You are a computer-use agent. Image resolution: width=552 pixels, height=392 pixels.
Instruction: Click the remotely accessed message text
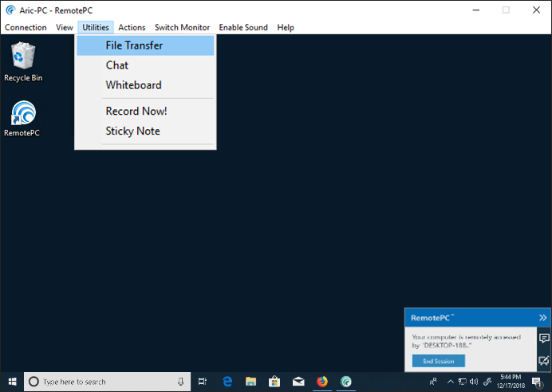pos(466,341)
